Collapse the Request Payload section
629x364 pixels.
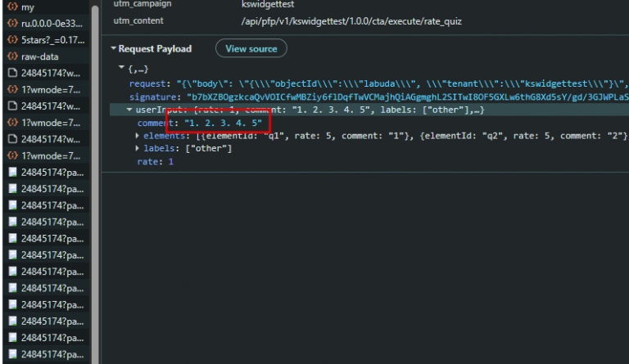114,48
